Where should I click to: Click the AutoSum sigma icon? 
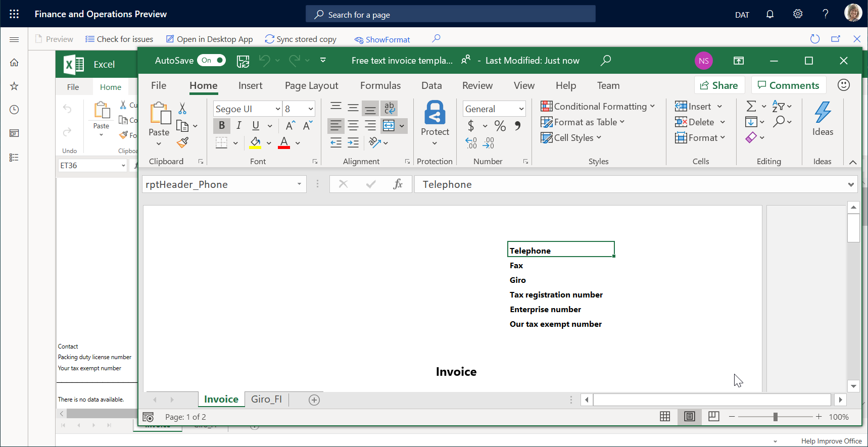tap(751, 106)
